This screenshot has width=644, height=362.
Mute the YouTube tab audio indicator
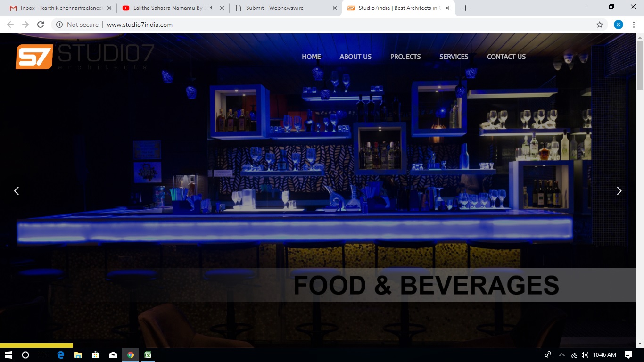212,8
